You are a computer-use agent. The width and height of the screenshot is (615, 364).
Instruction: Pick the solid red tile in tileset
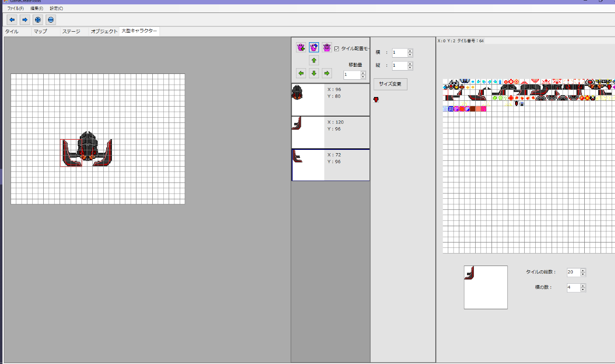462,109
